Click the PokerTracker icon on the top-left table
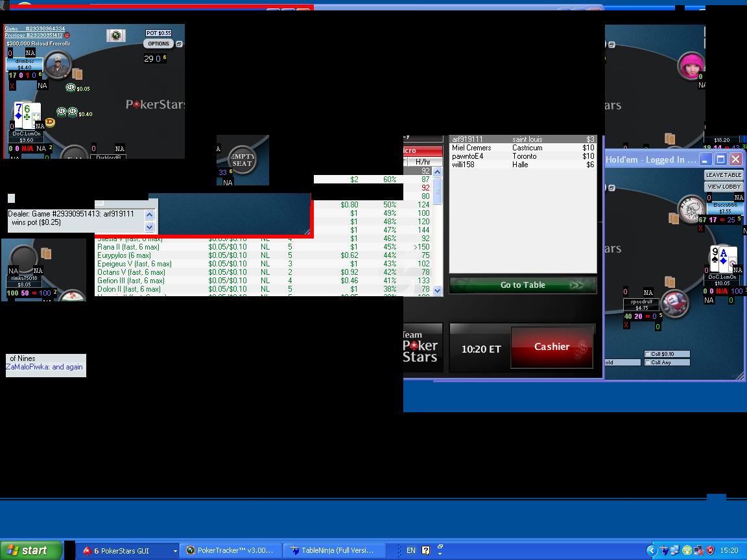747x560 pixels. pyautogui.click(x=116, y=35)
